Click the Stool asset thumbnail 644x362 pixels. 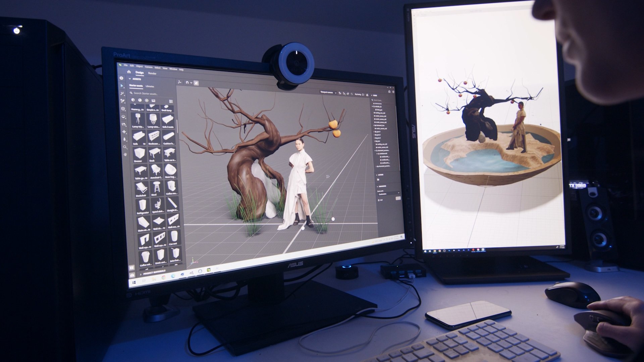(156, 187)
